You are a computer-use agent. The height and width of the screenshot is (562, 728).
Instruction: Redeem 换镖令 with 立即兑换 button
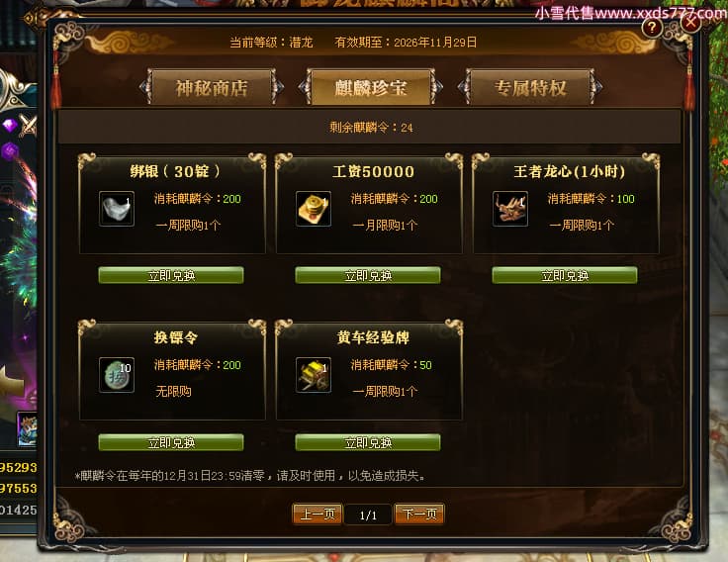coord(171,442)
